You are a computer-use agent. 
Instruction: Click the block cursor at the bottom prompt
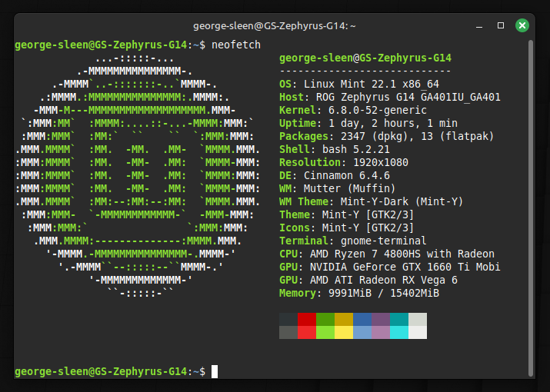pos(215,372)
